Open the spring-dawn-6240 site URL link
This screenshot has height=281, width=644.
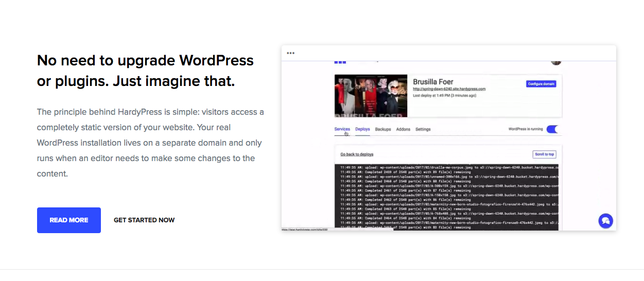[x=449, y=89]
